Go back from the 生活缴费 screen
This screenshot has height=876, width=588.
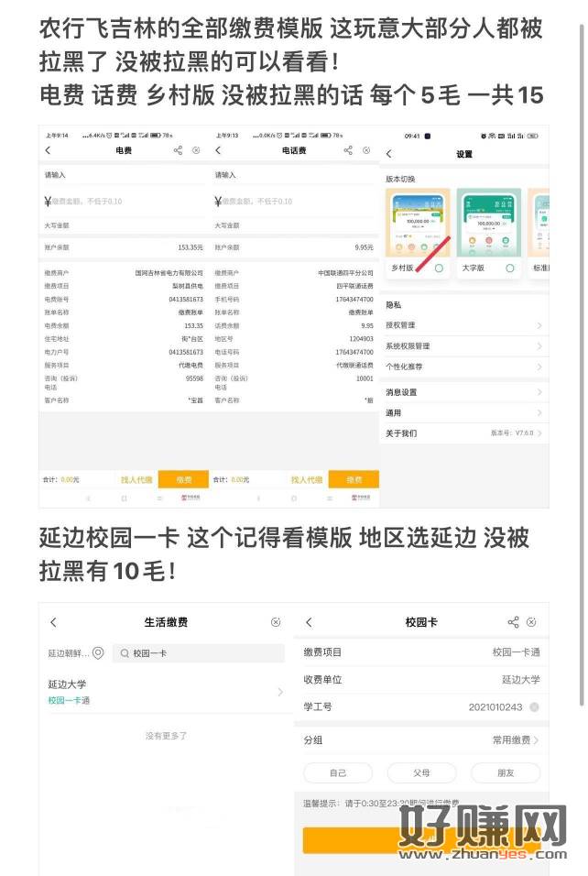54,622
